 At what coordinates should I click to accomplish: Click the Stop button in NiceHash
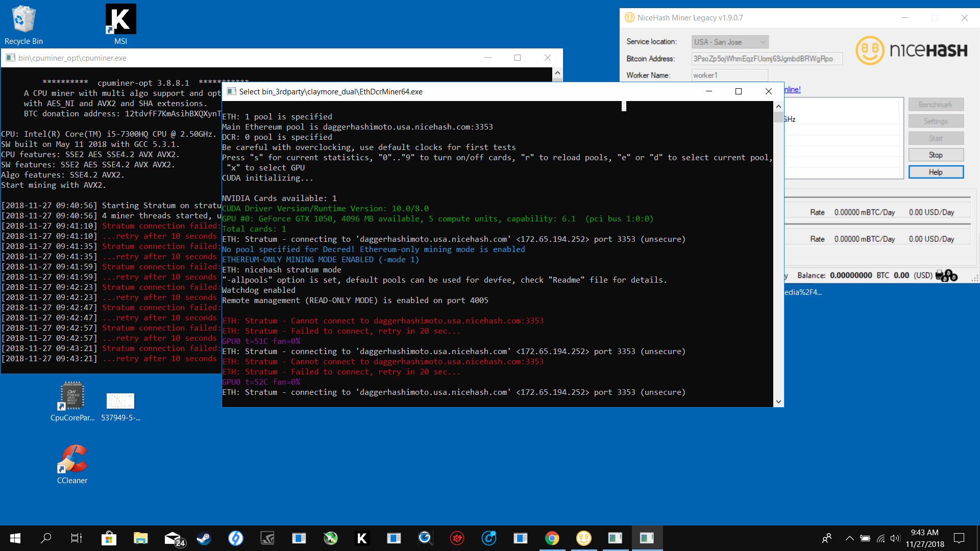coord(936,155)
